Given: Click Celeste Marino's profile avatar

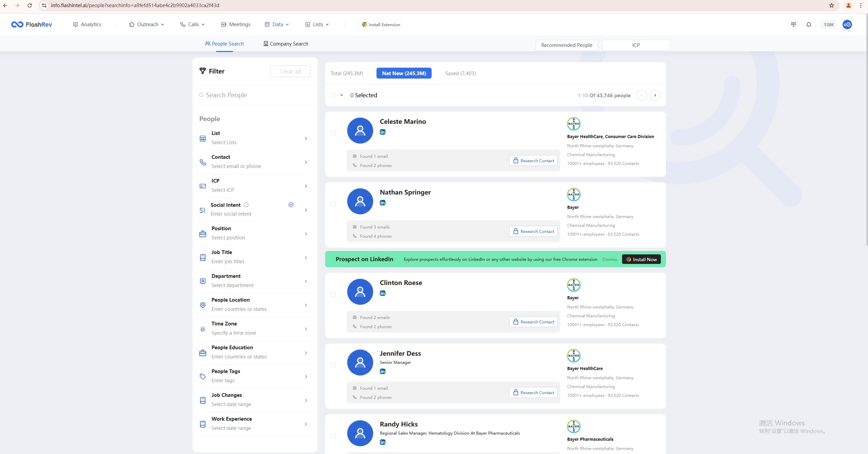Looking at the screenshot, I should [x=360, y=131].
